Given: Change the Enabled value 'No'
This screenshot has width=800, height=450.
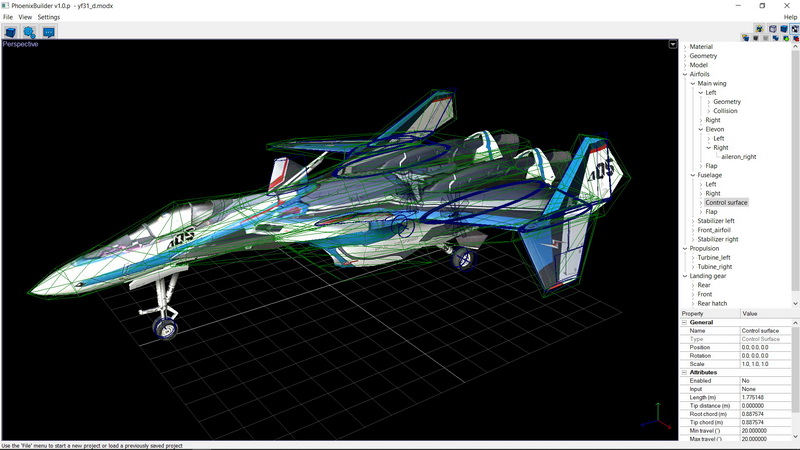Looking at the screenshot, I should coord(765,381).
